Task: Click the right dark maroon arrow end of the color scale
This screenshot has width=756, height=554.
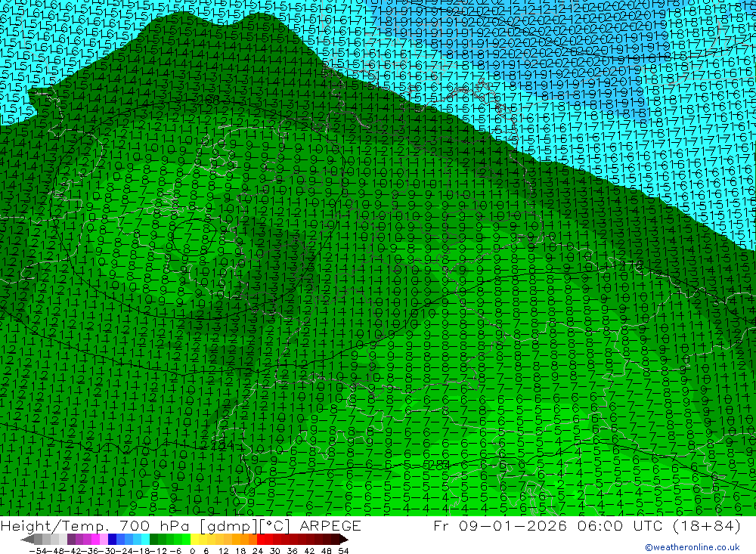Action: (x=344, y=540)
